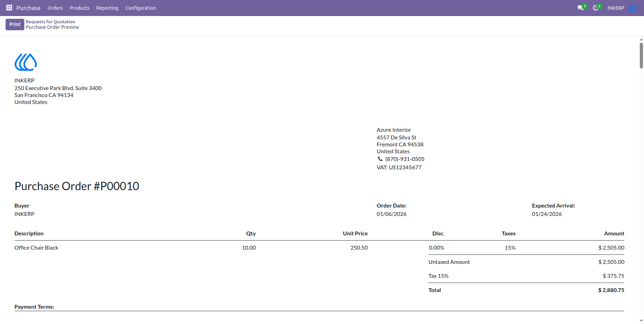This screenshot has height=324, width=644.
Task: Click the Buyer label
Action: [x=22, y=206]
